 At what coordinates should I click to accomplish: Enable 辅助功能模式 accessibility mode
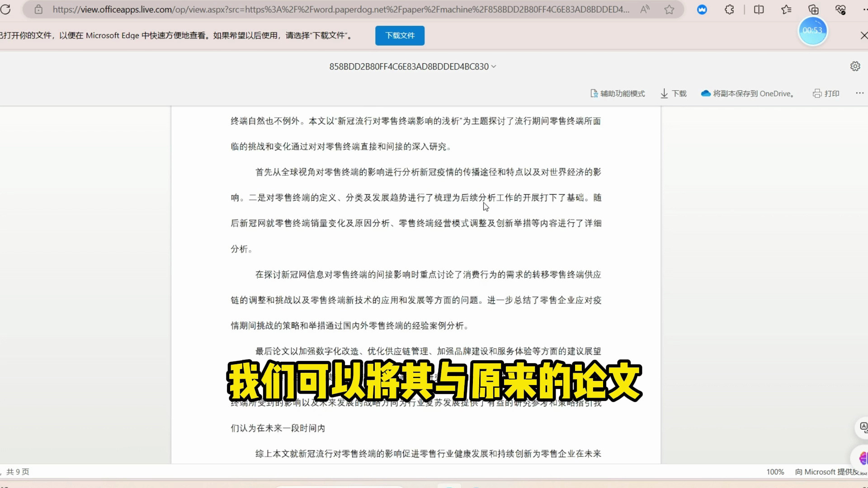(618, 94)
